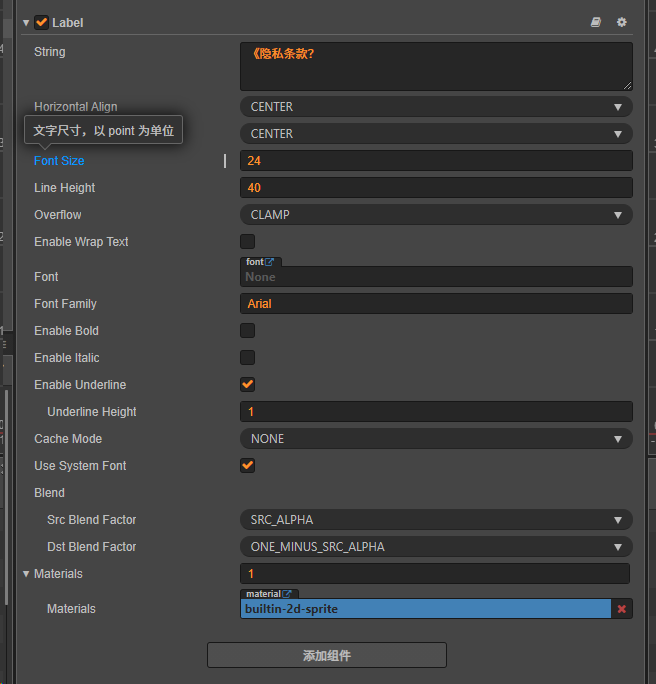656x684 pixels.
Task: Enable the Wrap Text checkbox
Action: pyautogui.click(x=247, y=242)
